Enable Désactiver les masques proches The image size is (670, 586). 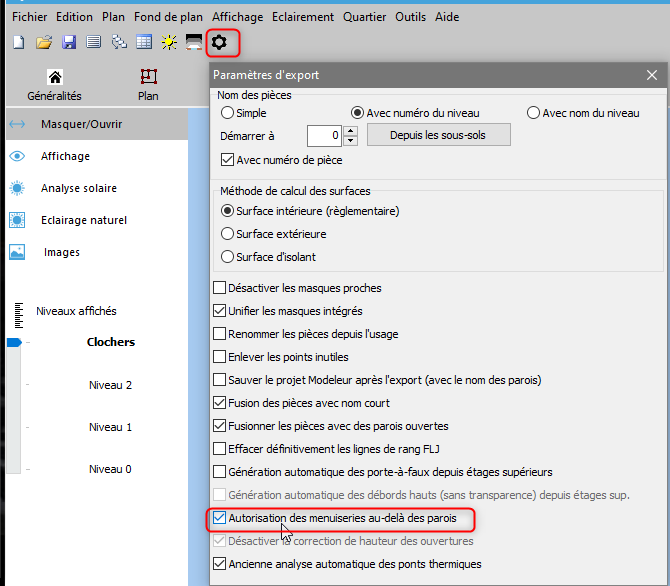(220, 288)
